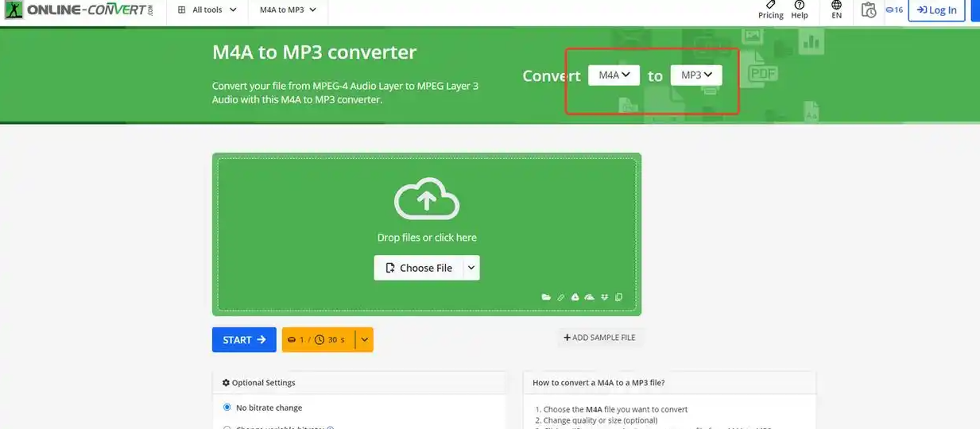Change language via EN globe icon
980x429 pixels.
836,10
